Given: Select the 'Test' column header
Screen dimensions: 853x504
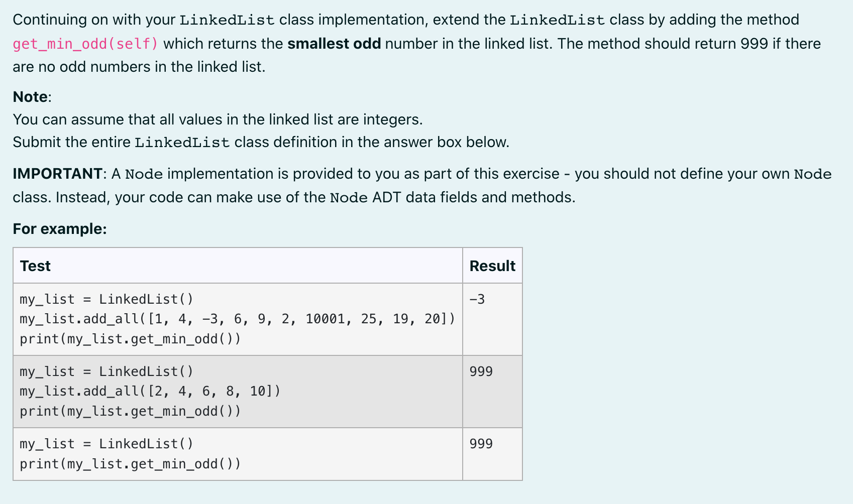Looking at the screenshot, I should point(35,266).
